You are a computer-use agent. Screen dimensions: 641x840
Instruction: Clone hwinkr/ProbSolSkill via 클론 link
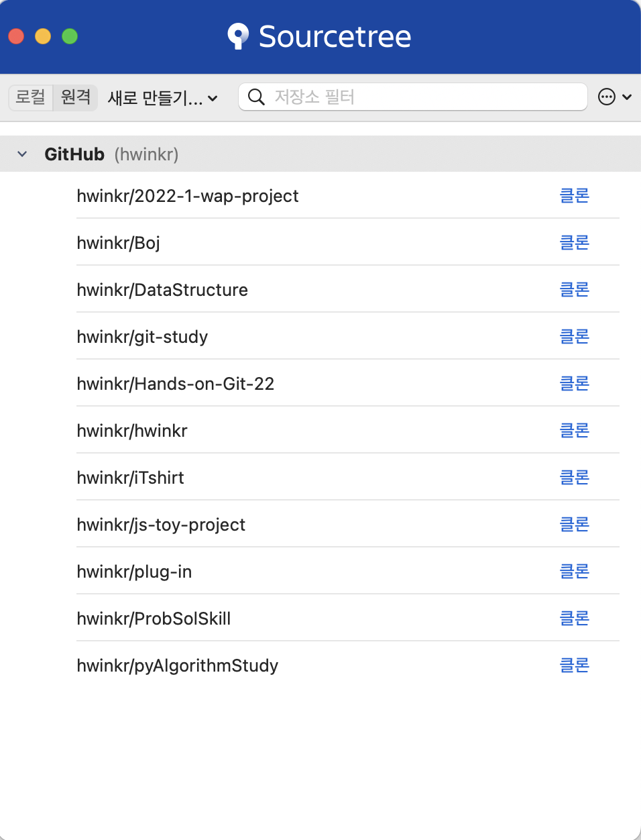pyautogui.click(x=575, y=618)
